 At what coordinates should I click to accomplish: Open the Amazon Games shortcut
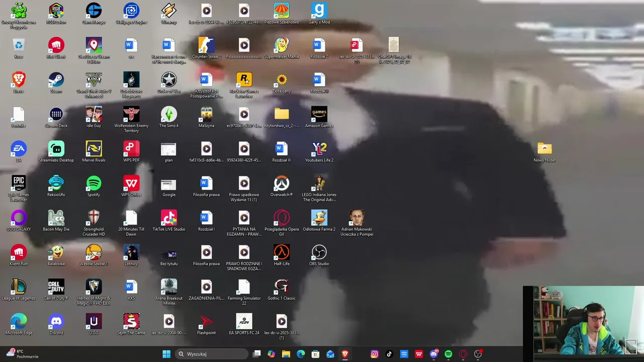pyautogui.click(x=319, y=117)
